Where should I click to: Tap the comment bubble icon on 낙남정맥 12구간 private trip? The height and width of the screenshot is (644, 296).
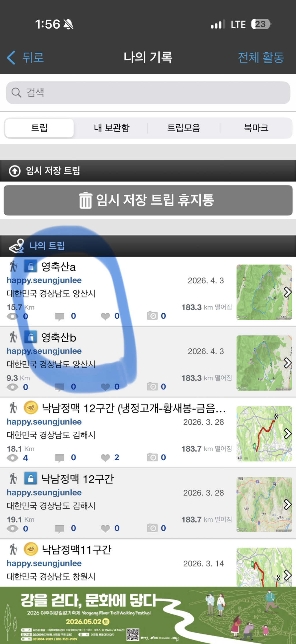(x=60, y=529)
